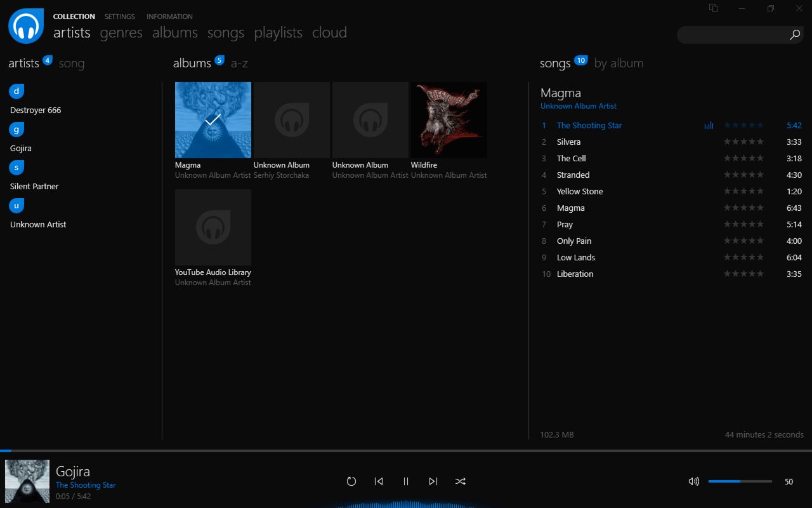The width and height of the screenshot is (812, 508).
Task: Rate the Magma song row stars
Action: [743, 208]
